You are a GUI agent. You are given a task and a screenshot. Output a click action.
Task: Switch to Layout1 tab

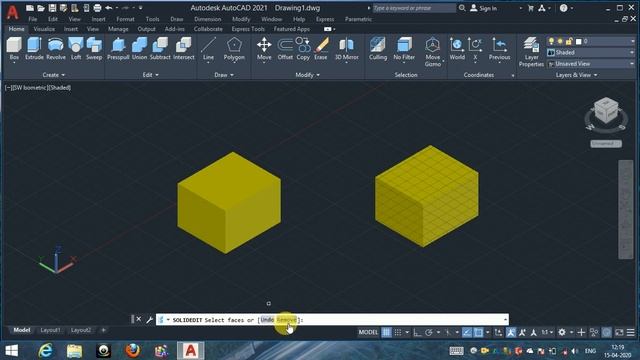tap(50, 330)
